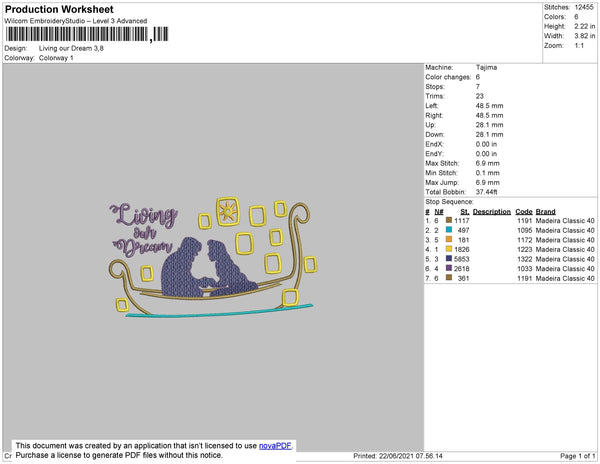The width and height of the screenshot is (600, 464).
Task: Click the dark blue swatch for stop 5
Action: tap(449, 259)
